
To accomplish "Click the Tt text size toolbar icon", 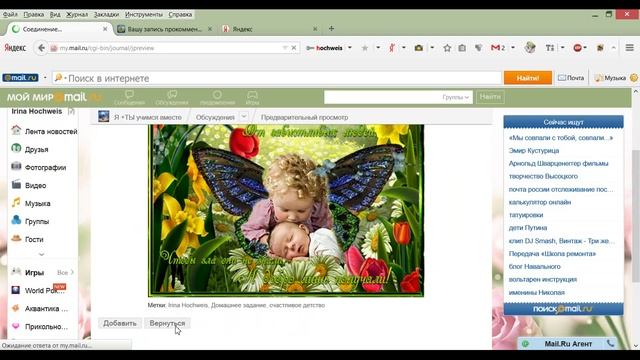I will click(549, 48).
